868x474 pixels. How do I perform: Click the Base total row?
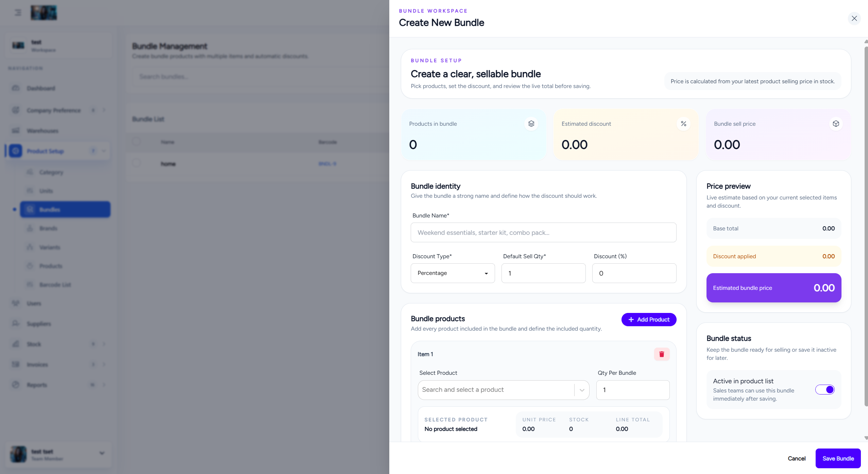click(773, 228)
